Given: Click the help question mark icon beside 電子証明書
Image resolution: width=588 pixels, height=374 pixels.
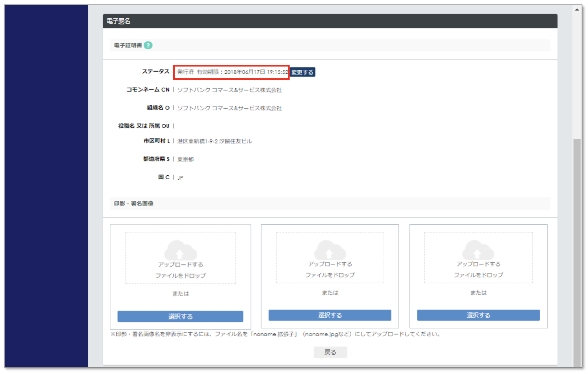Looking at the screenshot, I should click(x=148, y=45).
